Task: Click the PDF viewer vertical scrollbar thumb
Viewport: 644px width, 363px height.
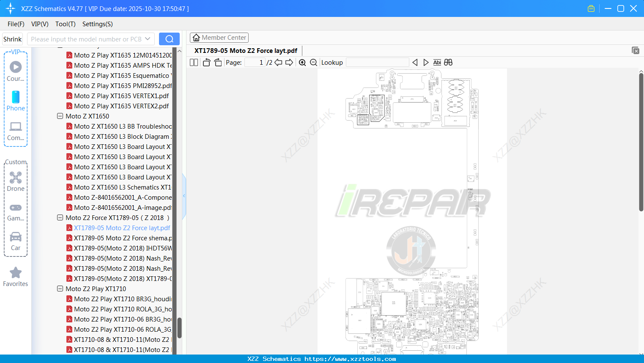Action: (641, 142)
